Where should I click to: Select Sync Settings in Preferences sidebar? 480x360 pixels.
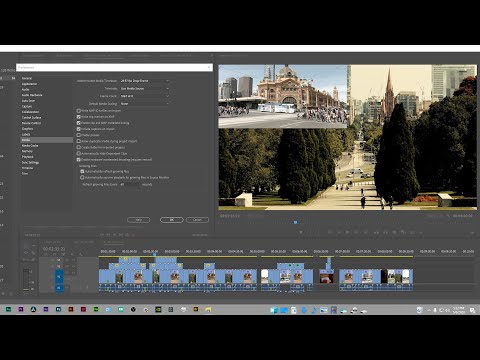pos(30,162)
